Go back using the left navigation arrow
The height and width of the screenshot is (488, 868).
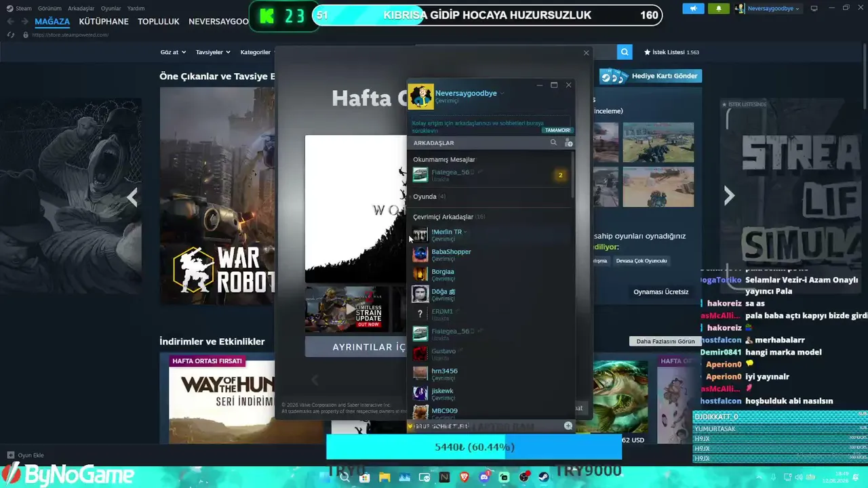click(x=10, y=22)
